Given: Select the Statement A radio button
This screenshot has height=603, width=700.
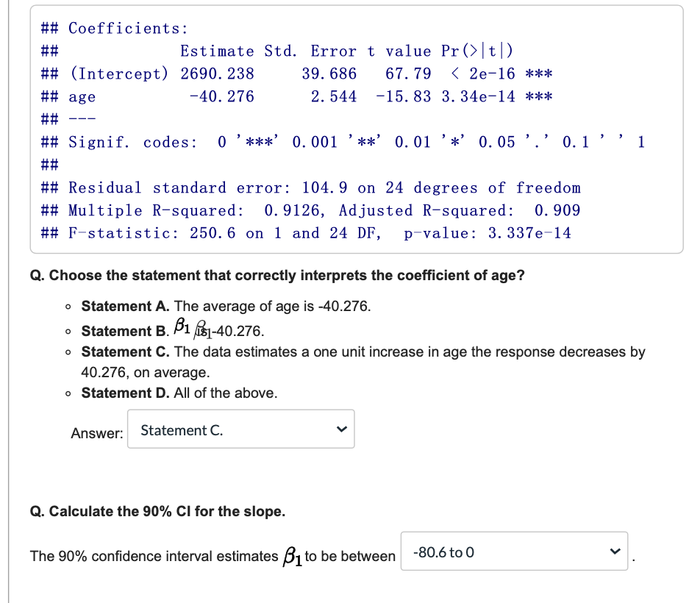Looking at the screenshot, I should pyautogui.click(x=67, y=307).
